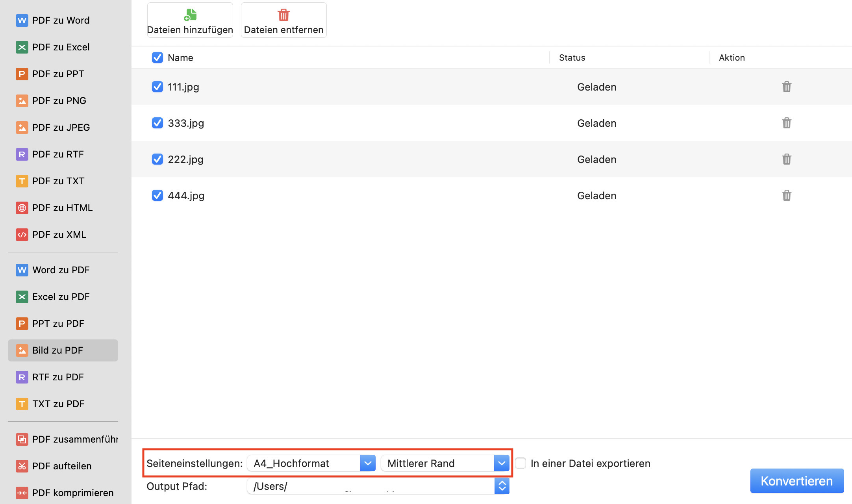Switch to PDF zu Excel
852x504 pixels.
click(61, 47)
